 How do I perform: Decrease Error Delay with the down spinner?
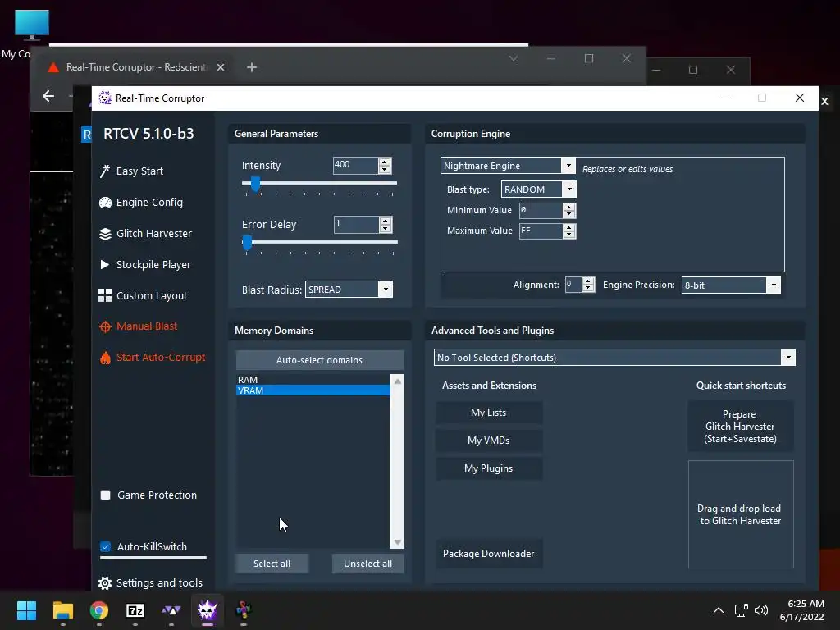386,228
